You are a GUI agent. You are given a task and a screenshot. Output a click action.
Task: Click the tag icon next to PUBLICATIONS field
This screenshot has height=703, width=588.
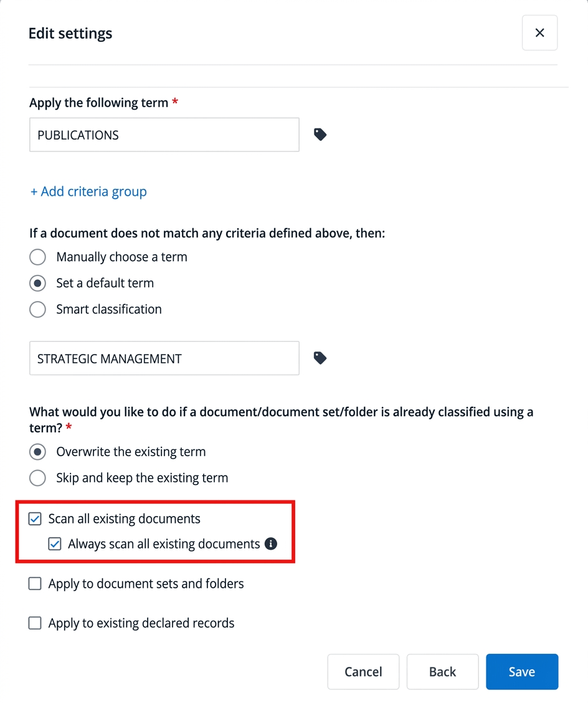320,135
